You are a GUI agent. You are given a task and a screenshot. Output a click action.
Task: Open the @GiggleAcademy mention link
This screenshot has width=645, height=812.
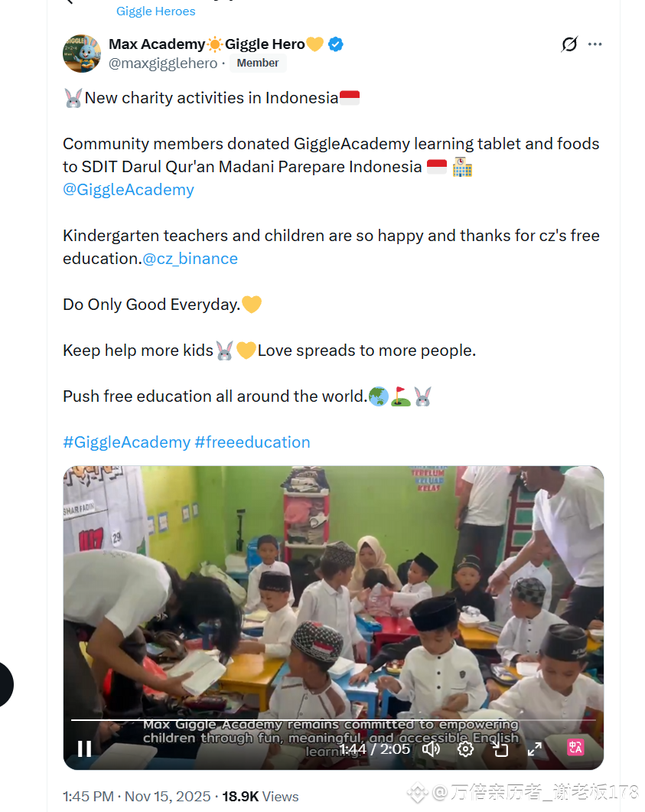[129, 190]
